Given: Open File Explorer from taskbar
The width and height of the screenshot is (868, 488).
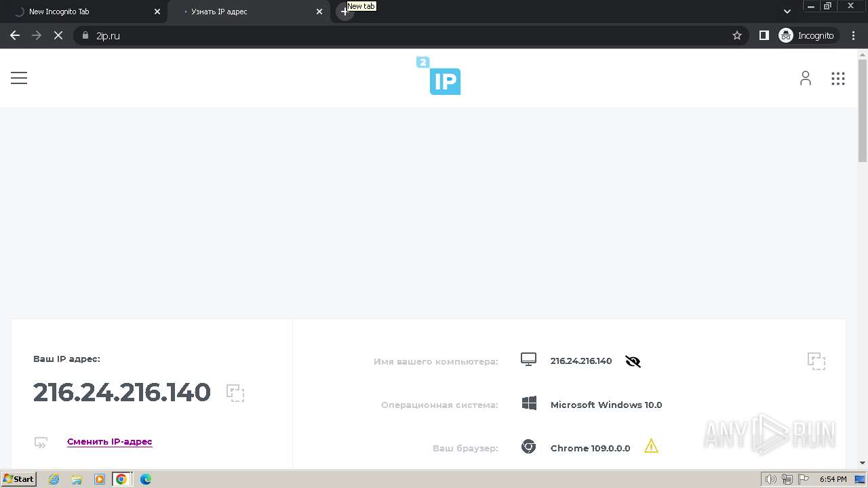Looking at the screenshot, I should [x=77, y=479].
